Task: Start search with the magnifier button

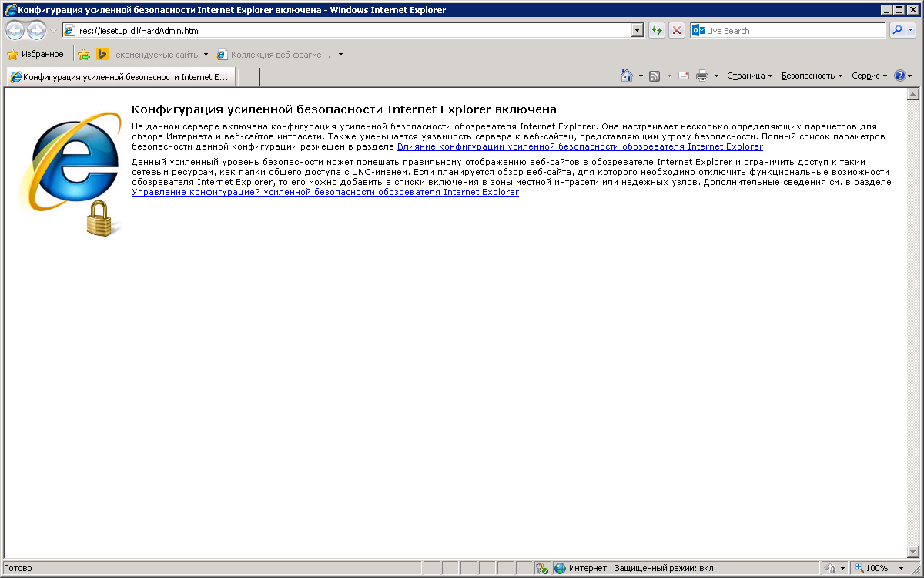Action: pos(897,31)
